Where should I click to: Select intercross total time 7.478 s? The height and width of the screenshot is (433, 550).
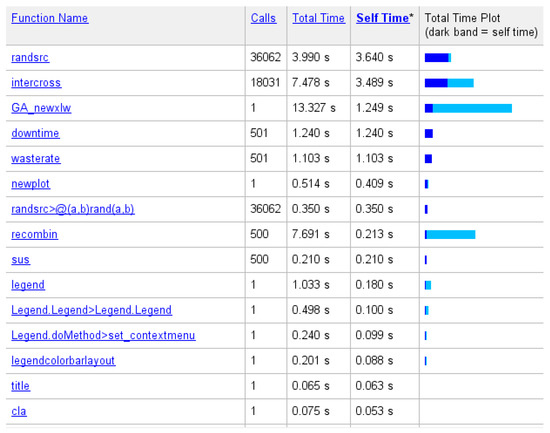coord(311,82)
